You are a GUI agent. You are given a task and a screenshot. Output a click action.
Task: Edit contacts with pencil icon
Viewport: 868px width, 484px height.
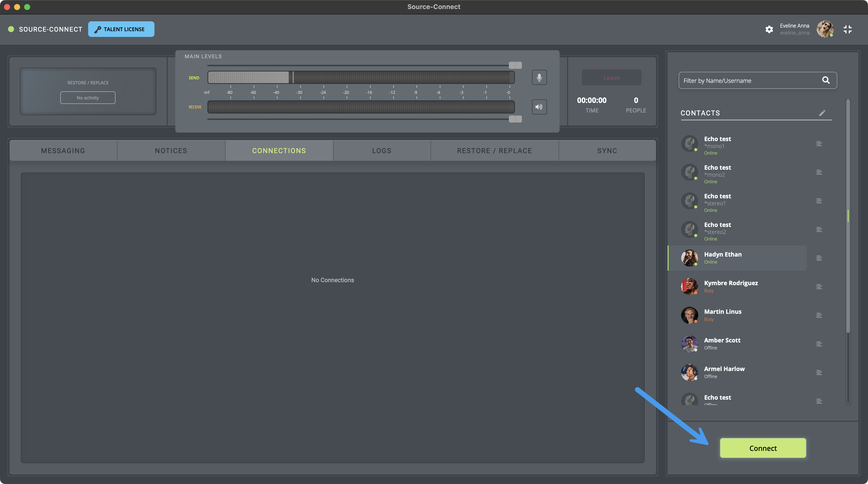coord(822,113)
